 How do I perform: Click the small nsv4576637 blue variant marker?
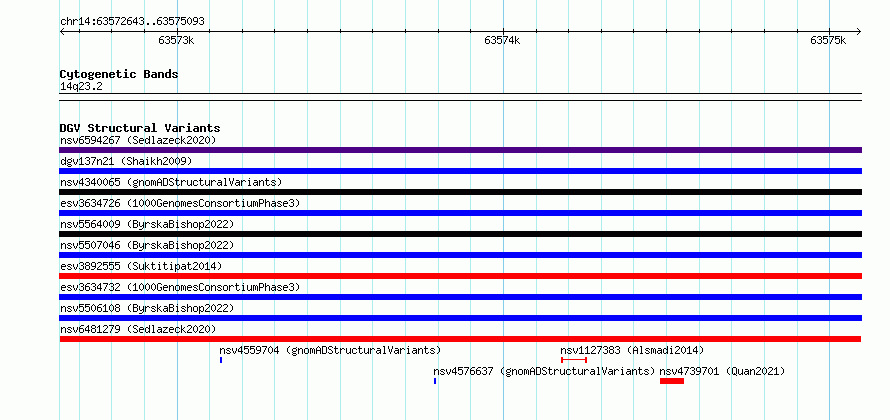(x=435, y=381)
